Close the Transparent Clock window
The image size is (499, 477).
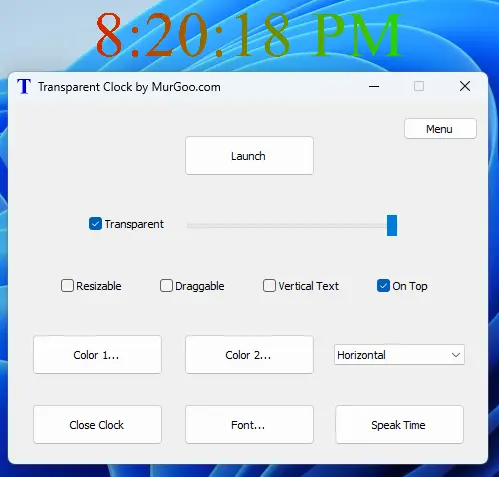click(x=465, y=86)
